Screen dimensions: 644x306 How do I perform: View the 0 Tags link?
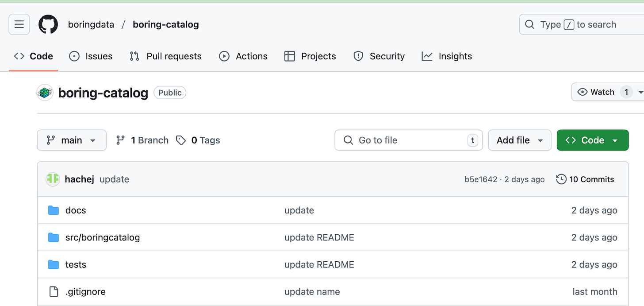pyautogui.click(x=198, y=140)
